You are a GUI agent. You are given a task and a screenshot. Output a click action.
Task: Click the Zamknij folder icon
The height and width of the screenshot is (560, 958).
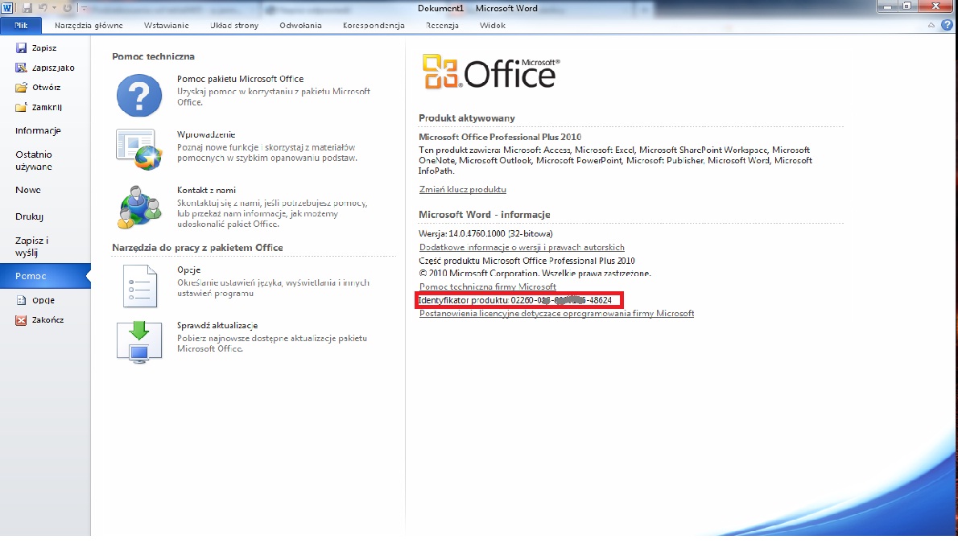point(22,107)
